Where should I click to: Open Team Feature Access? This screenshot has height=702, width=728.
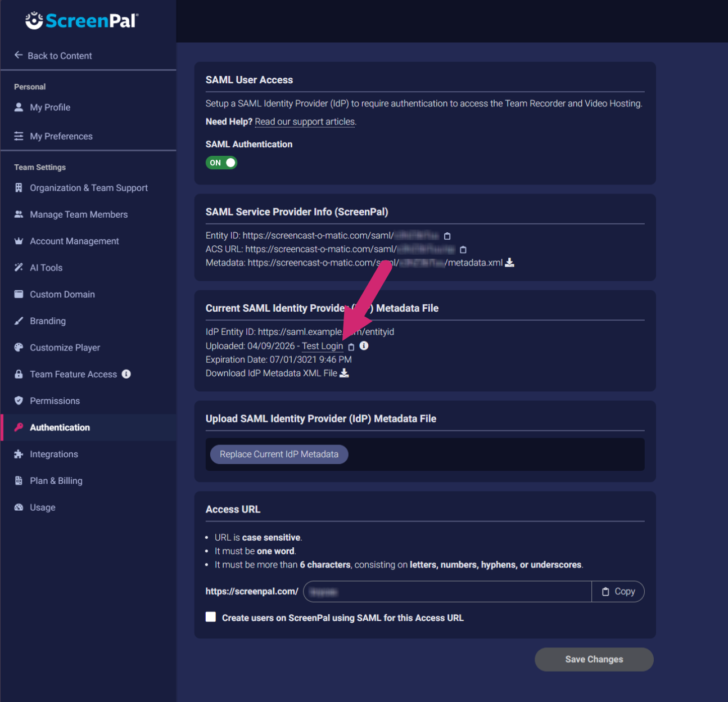[x=73, y=374]
